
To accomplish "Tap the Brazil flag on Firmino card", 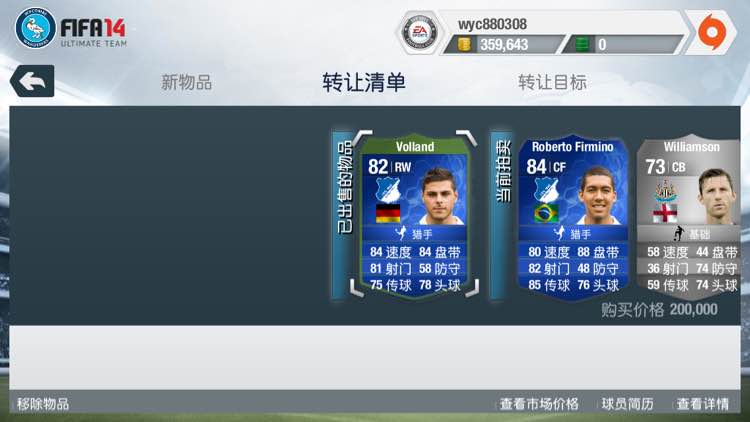I will tap(546, 213).
